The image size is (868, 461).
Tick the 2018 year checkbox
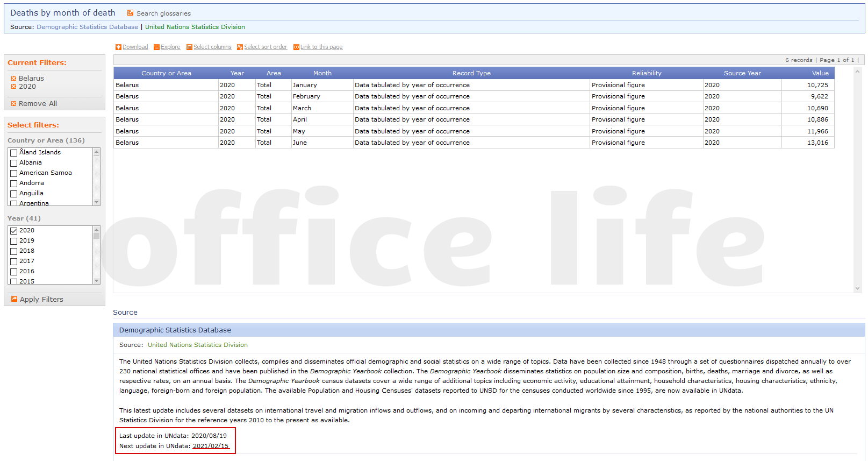click(14, 251)
